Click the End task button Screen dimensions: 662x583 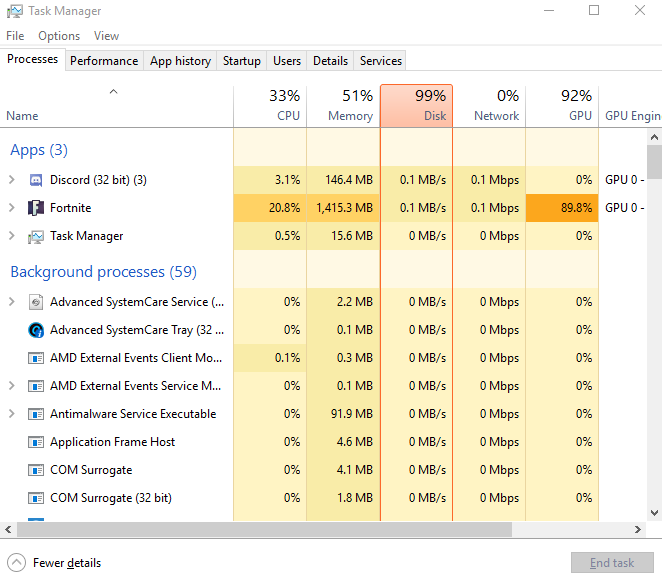[612, 563]
